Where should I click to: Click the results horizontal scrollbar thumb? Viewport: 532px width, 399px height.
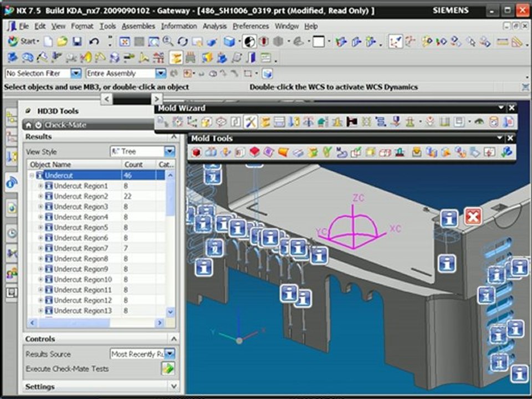point(74,323)
